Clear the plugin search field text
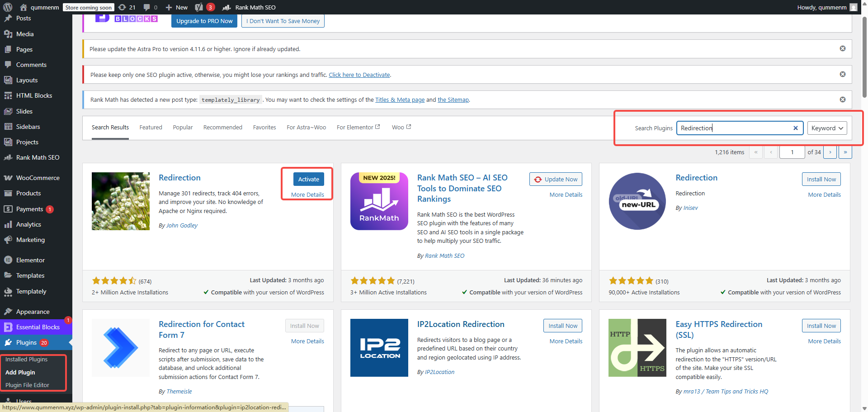868x412 pixels. click(795, 128)
